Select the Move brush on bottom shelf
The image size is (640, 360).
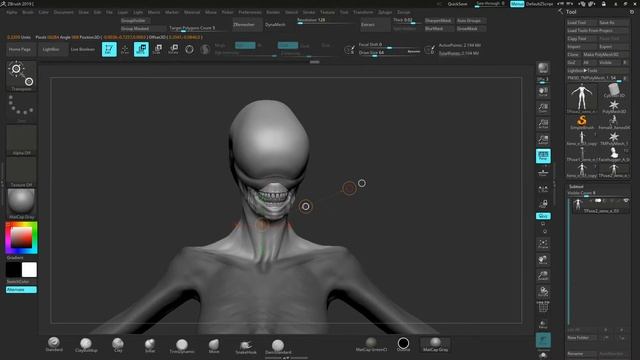(214, 345)
